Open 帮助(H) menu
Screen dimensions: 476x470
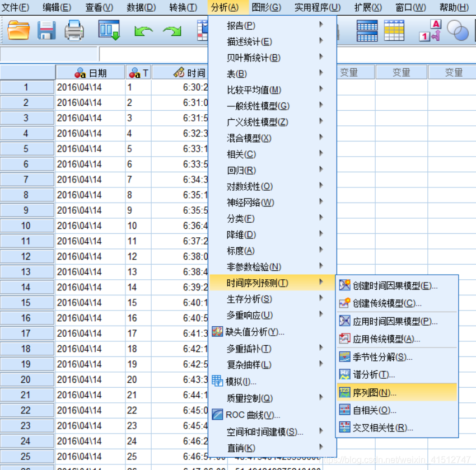(454, 7)
